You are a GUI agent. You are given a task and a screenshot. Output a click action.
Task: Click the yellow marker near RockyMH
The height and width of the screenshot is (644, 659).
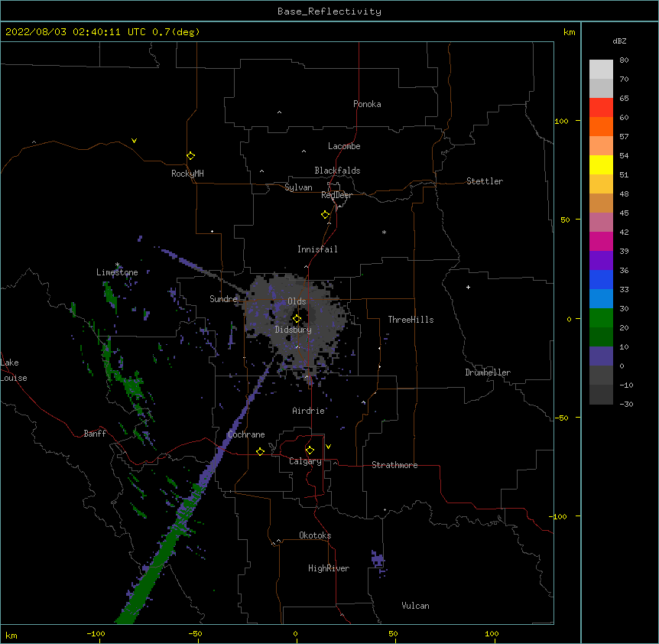point(190,155)
